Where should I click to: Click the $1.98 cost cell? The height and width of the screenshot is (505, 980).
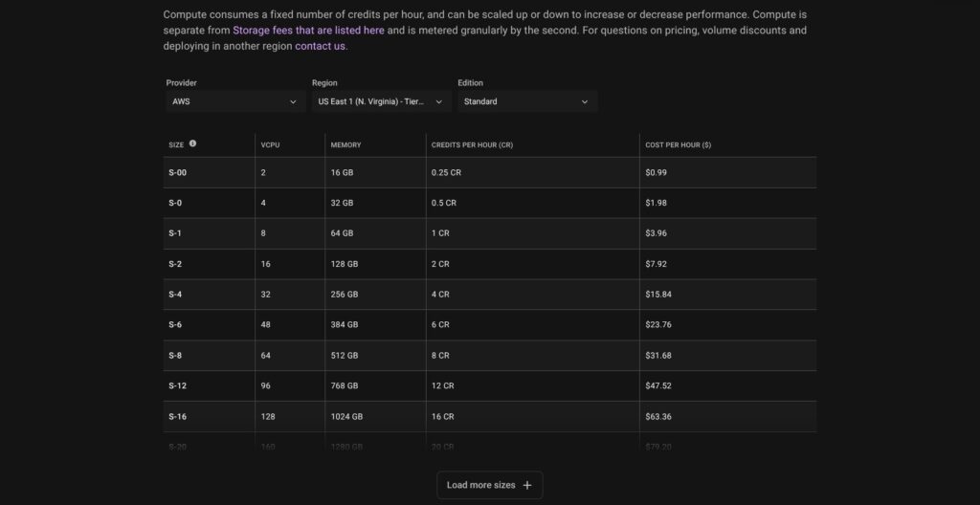(x=727, y=203)
